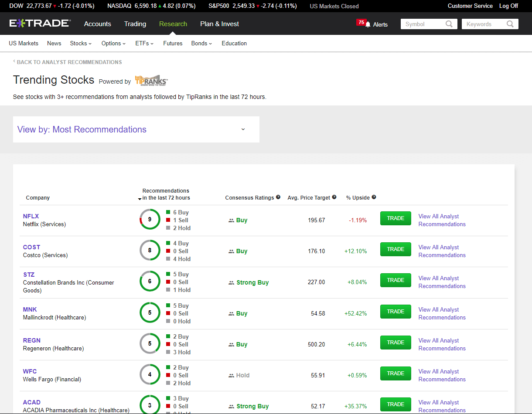Open the Trading menu
Viewport: 532px width, 414px height.
(x=135, y=24)
